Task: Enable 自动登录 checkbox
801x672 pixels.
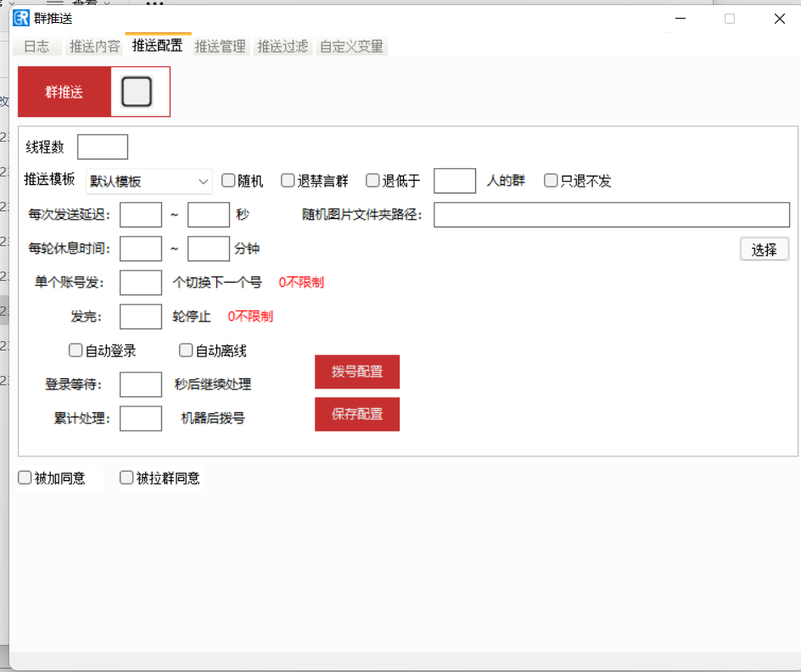Action: tap(76, 350)
